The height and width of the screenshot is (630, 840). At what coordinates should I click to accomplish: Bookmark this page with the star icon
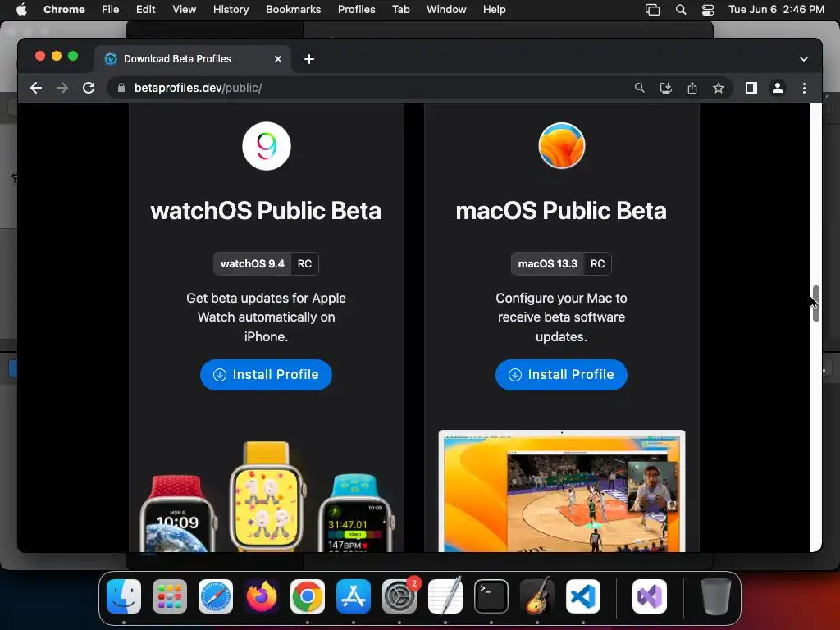(x=719, y=88)
